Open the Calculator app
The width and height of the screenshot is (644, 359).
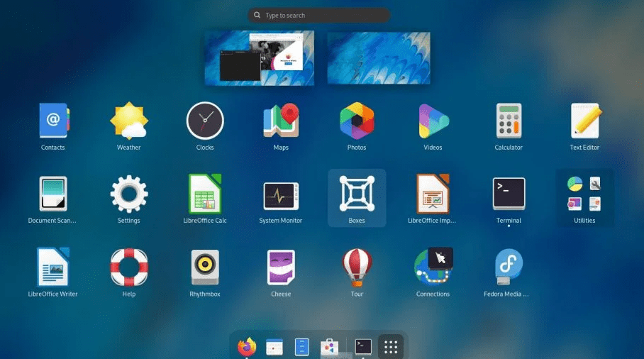coord(509,126)
